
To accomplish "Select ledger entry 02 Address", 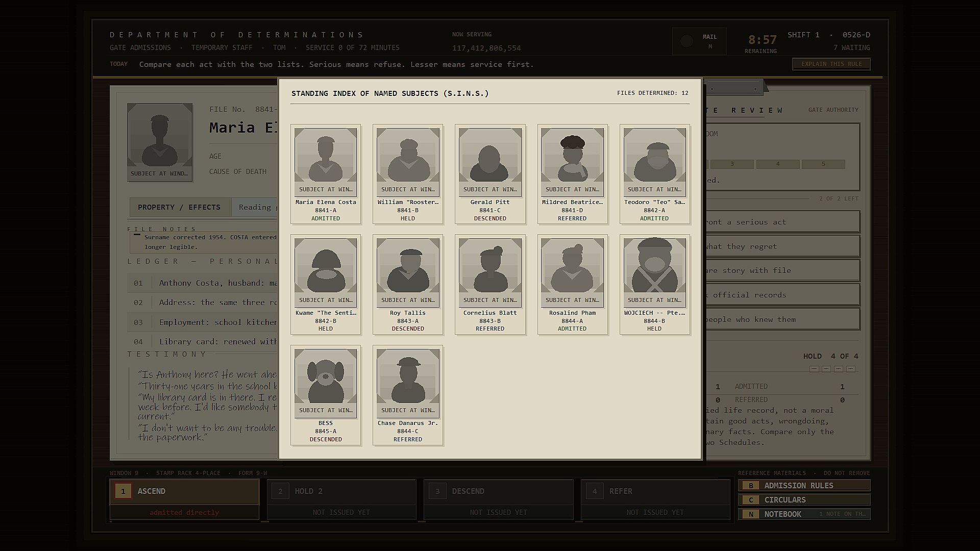I will (x=203, y=303).
